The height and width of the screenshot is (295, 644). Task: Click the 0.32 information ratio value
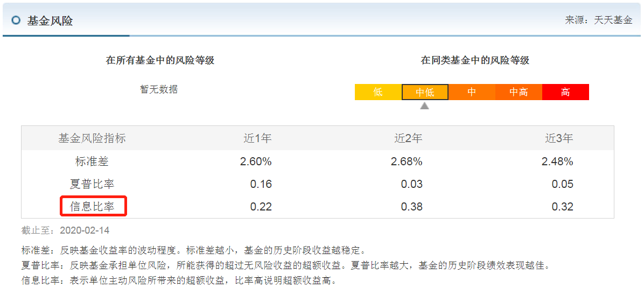point(563,206)
